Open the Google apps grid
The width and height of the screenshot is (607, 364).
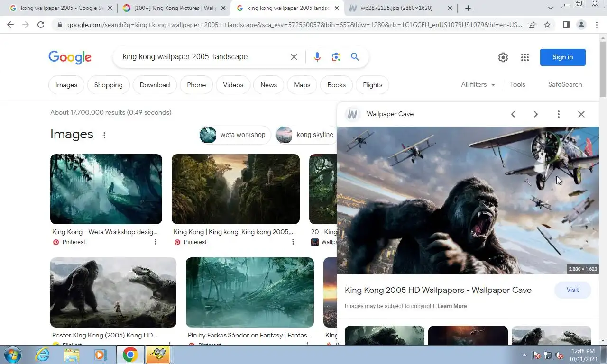[524, 57]
